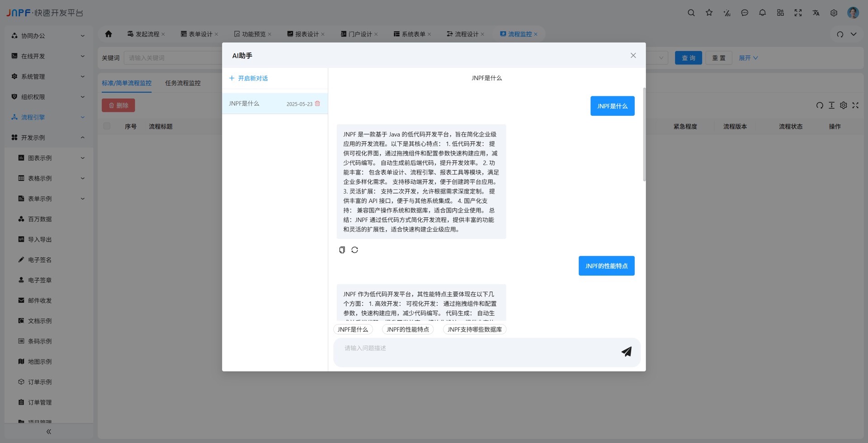Screen dimensions: 868x443
Task: Click the red 删除 button
Action: (118, 105)
